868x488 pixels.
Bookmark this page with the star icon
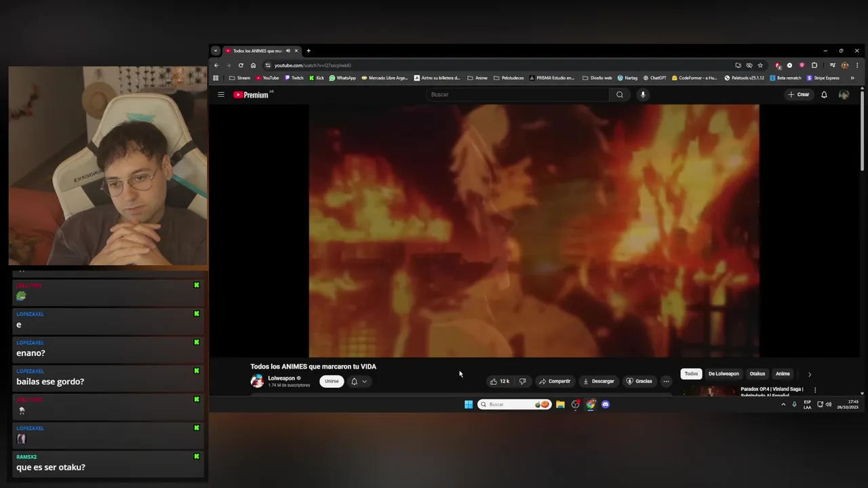(x=760, y=65)
